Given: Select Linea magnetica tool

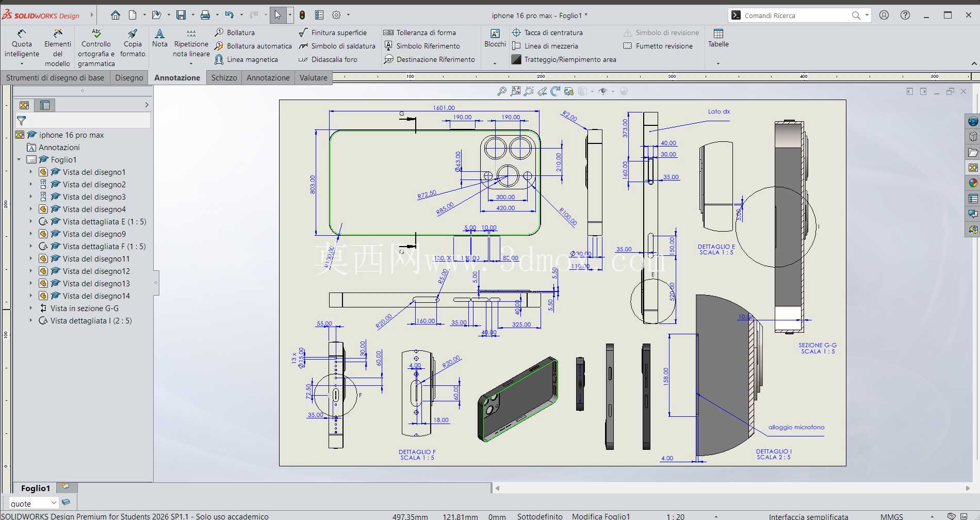Looking at the screenshot, I should 246,59.
